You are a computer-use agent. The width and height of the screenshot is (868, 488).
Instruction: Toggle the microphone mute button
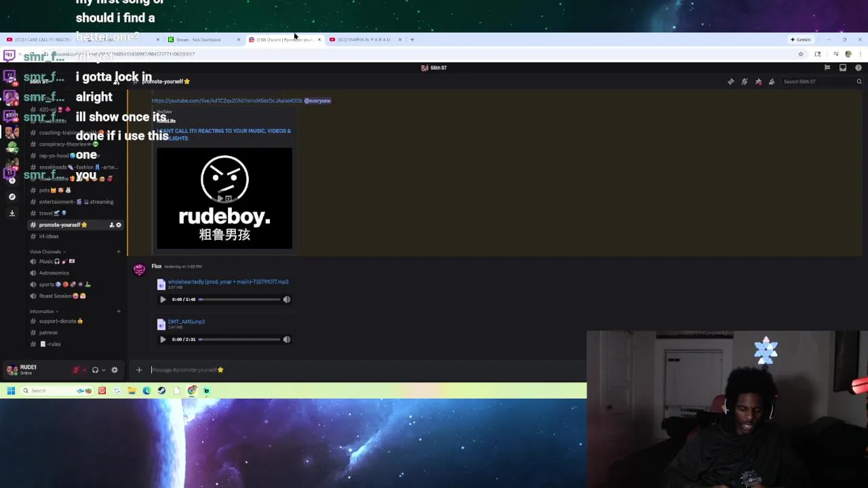76,370
